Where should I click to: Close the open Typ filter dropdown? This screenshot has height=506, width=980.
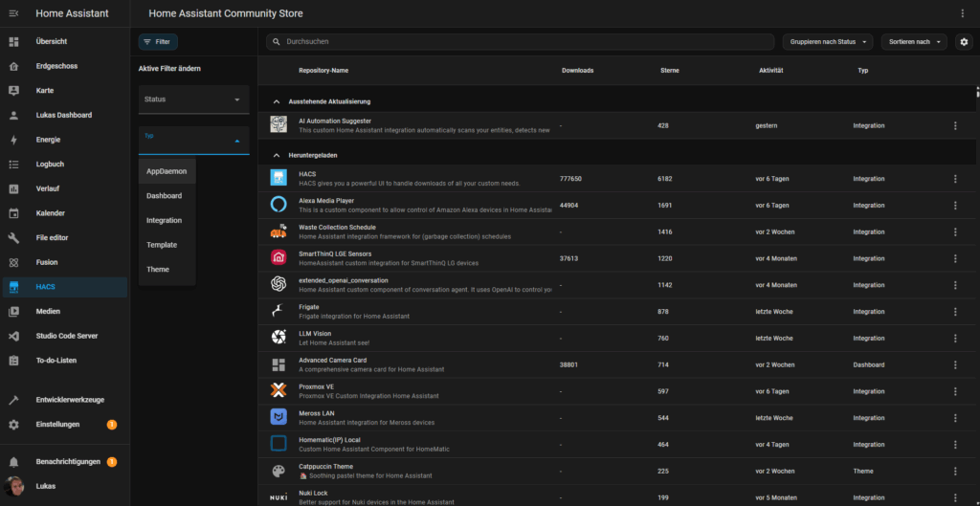(x=193, y=141)
